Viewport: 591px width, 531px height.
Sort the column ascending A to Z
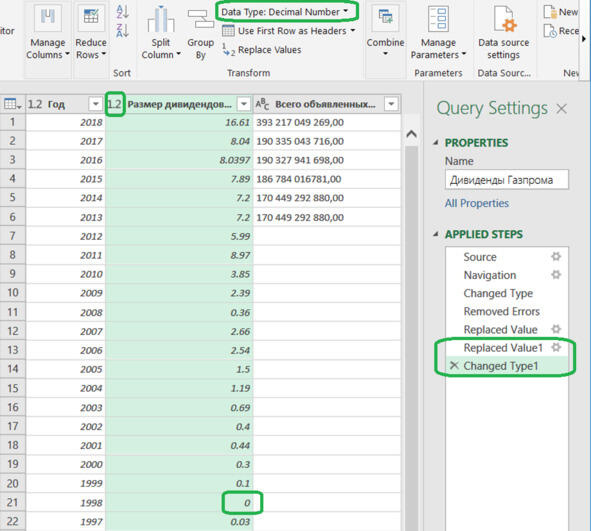point(122,12)
